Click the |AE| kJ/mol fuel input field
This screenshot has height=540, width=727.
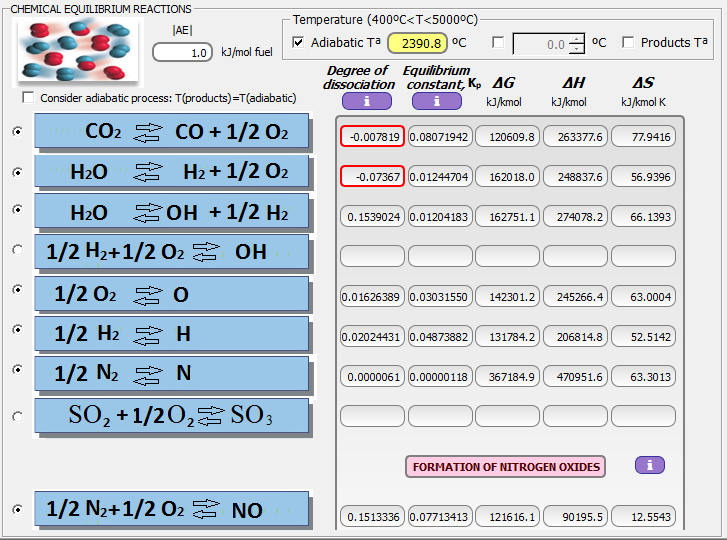tap(182, 52)
